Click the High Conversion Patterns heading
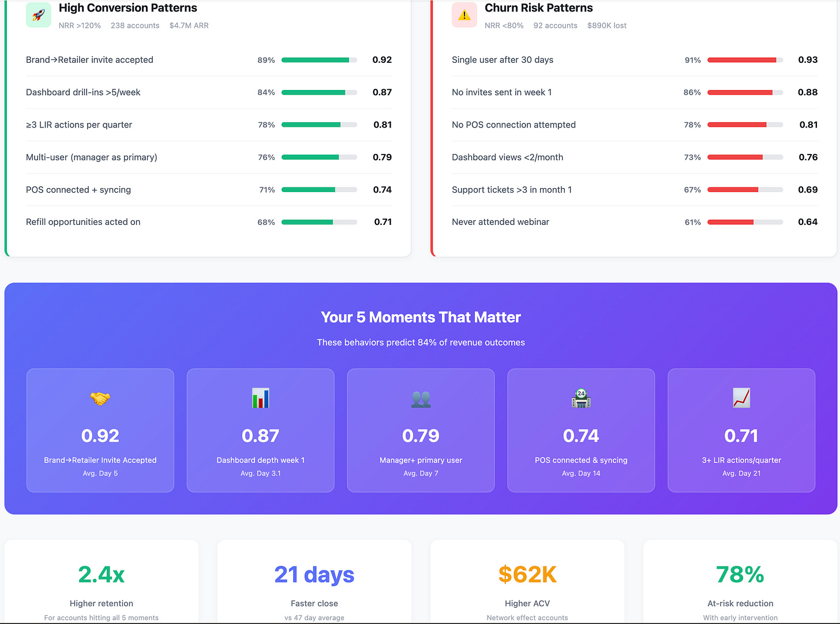840x624 pixels. tap(128, 8)
